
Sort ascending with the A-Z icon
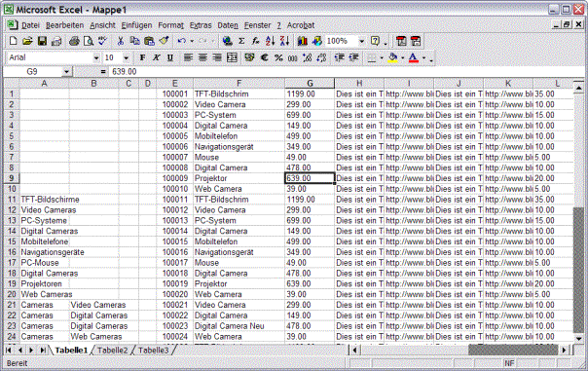pyautogui.click(x=270, y=41)
